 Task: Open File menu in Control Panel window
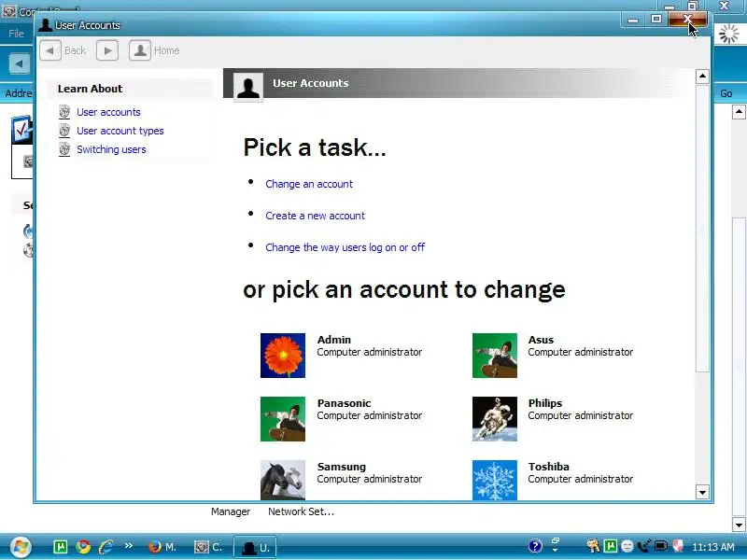point(16,34)
